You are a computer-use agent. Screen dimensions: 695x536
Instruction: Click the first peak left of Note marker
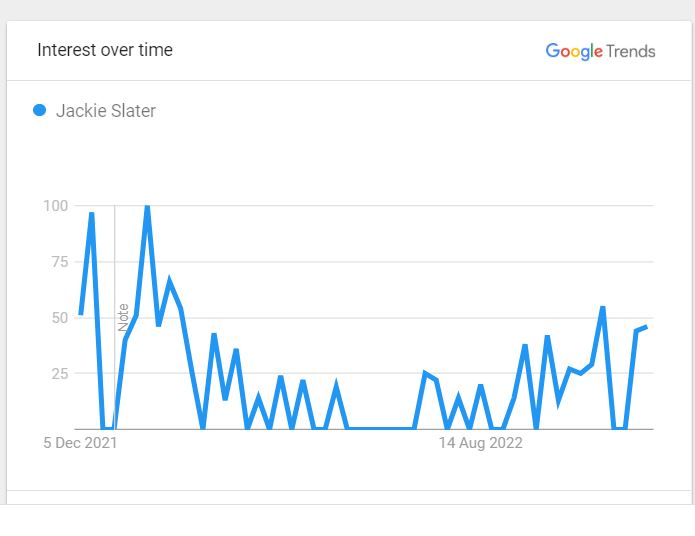(x=91, y=215)
